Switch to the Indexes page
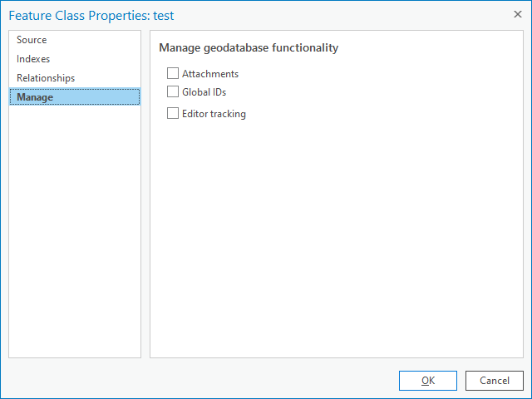The width and height of the screenshot is (532, 399). (x=33, y=59)
